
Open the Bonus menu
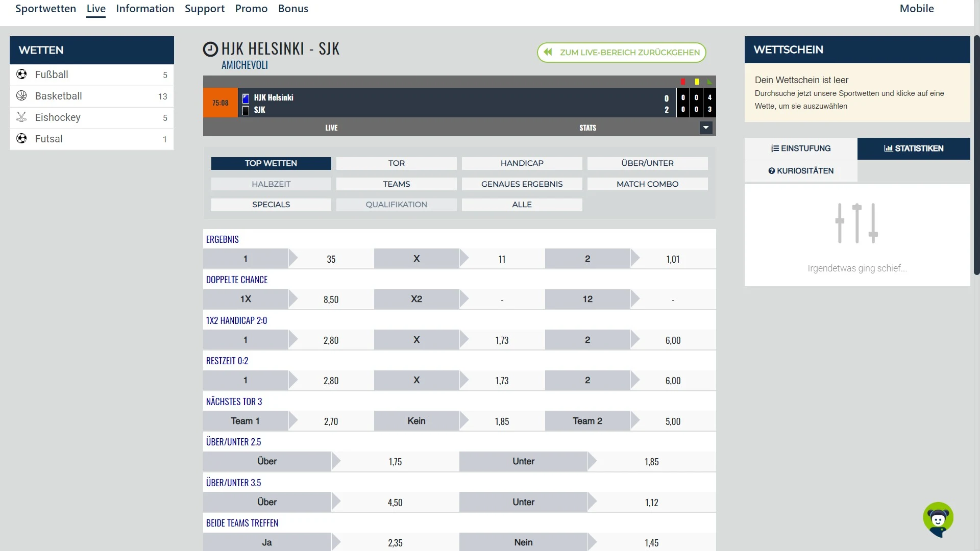293,9
